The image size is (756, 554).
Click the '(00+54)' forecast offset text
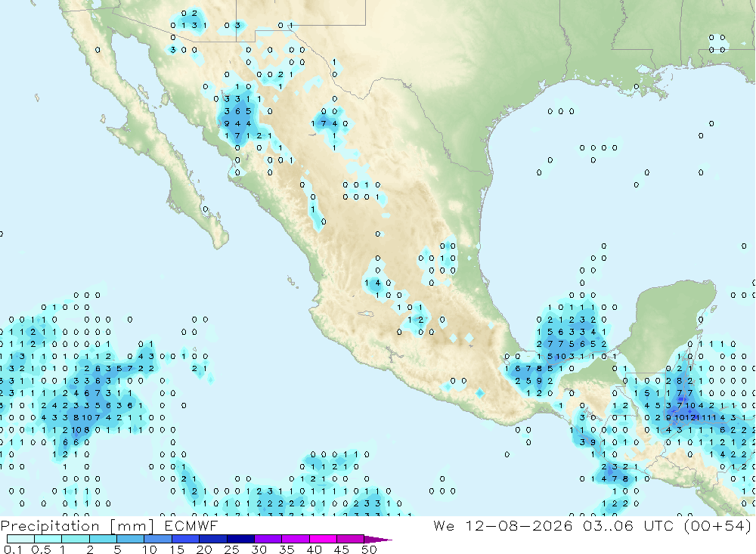click(718, 525)
